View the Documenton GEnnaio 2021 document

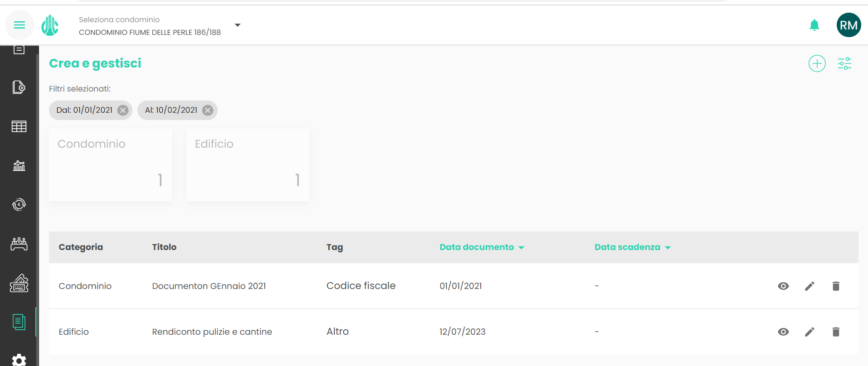tap(783, 286)
